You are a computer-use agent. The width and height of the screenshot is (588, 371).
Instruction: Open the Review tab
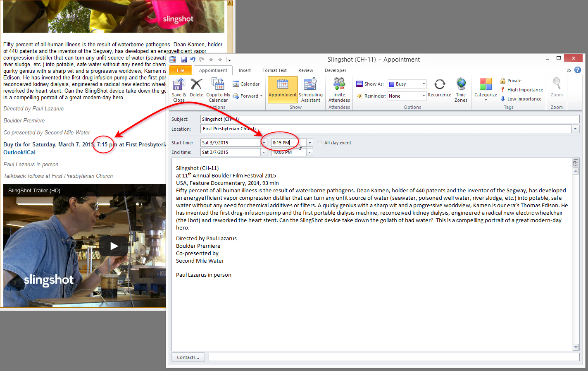[306, 70]
